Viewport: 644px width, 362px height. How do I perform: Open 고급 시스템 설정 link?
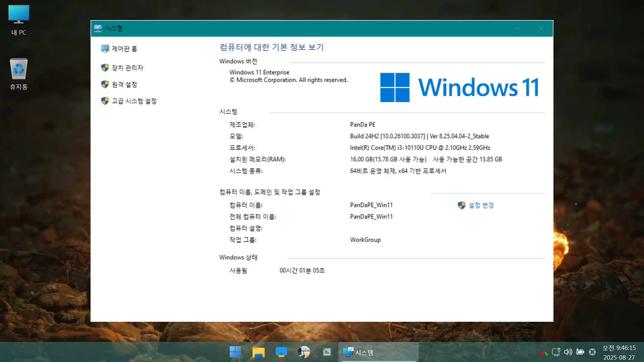pos(134,101)
